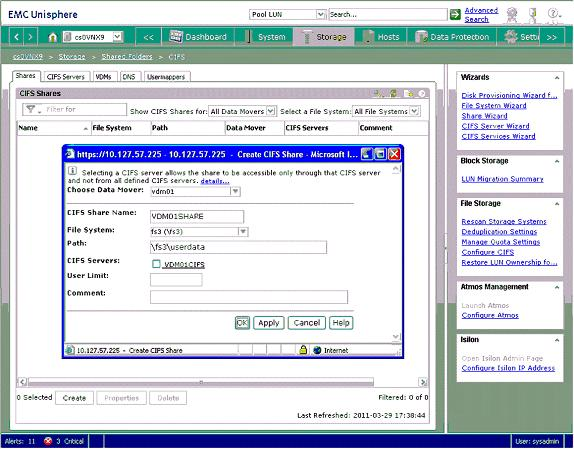This screenshot has height=449, width=574.
Task: Click the Shared Folders breadcrumb link
Action: click(127, 57)
